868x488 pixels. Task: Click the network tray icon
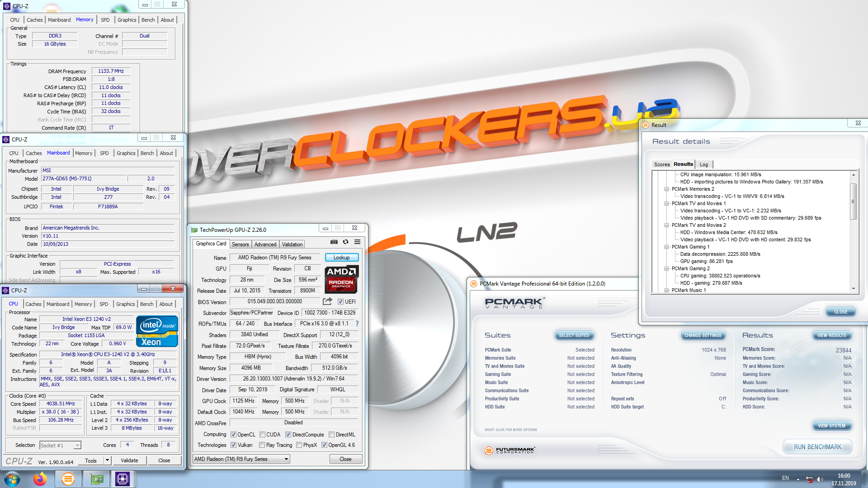809,479
